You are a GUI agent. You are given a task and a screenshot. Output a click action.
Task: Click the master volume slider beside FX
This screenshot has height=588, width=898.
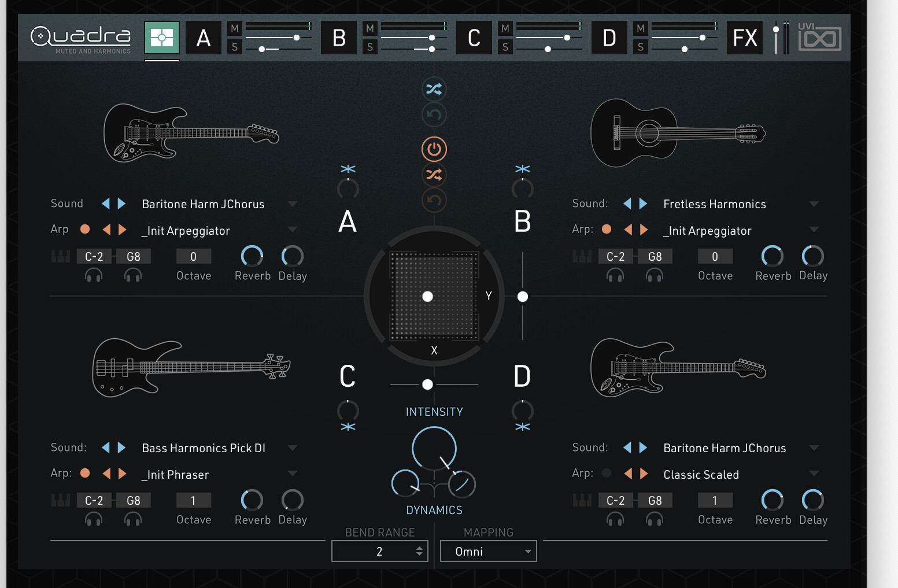[x=776, y=38]
